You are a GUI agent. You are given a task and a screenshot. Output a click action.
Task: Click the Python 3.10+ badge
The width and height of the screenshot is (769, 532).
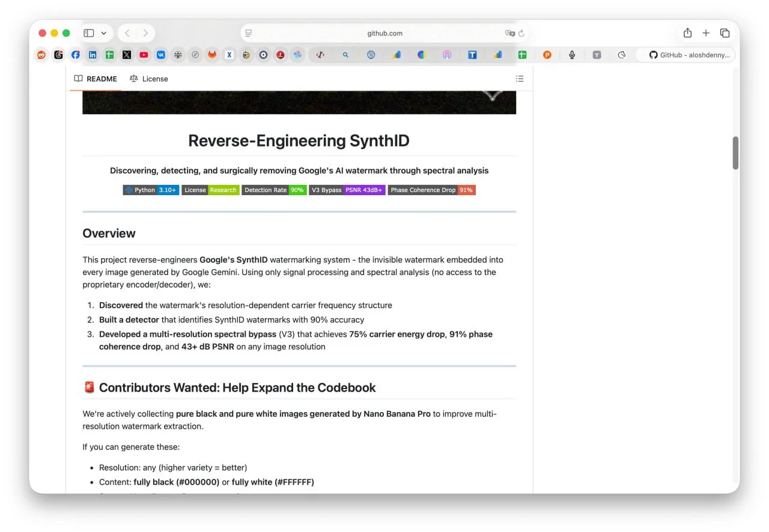[x=151, y=190]
